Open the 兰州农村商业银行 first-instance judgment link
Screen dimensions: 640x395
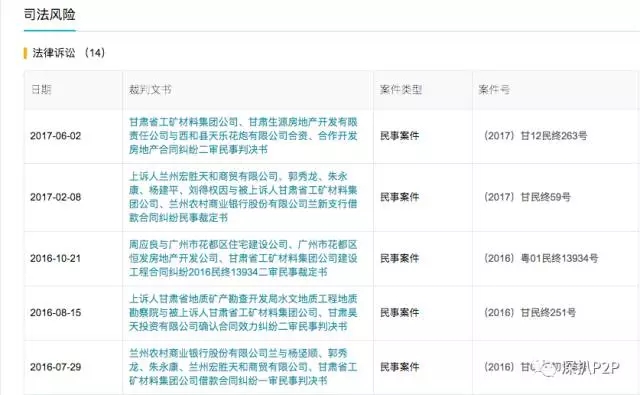click(243, 367)
